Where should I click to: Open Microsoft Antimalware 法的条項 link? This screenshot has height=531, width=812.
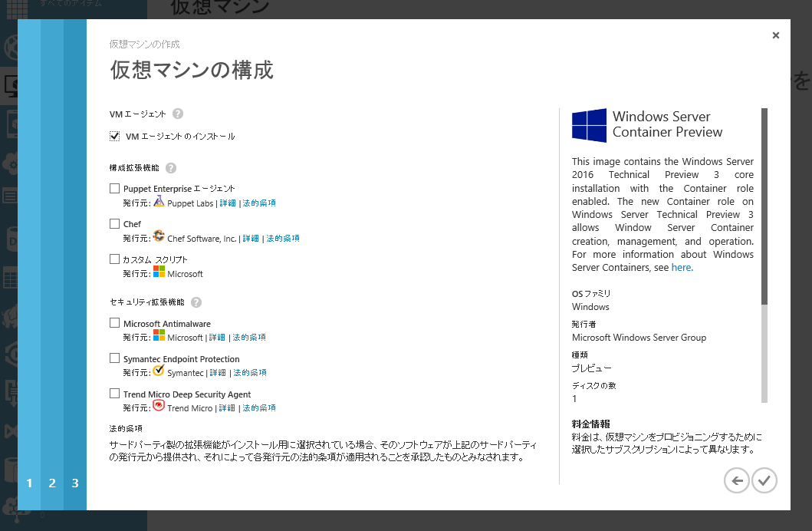(x=249, y=338)
